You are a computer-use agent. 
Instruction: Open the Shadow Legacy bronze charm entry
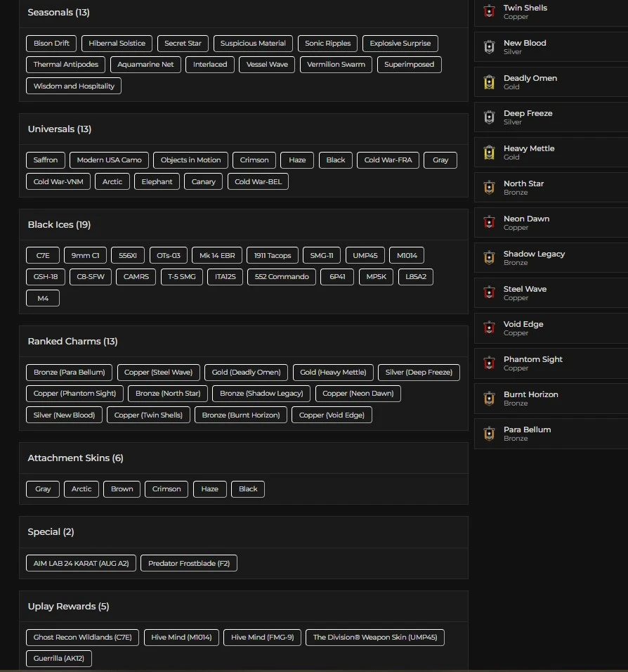[x=534, y=258]
